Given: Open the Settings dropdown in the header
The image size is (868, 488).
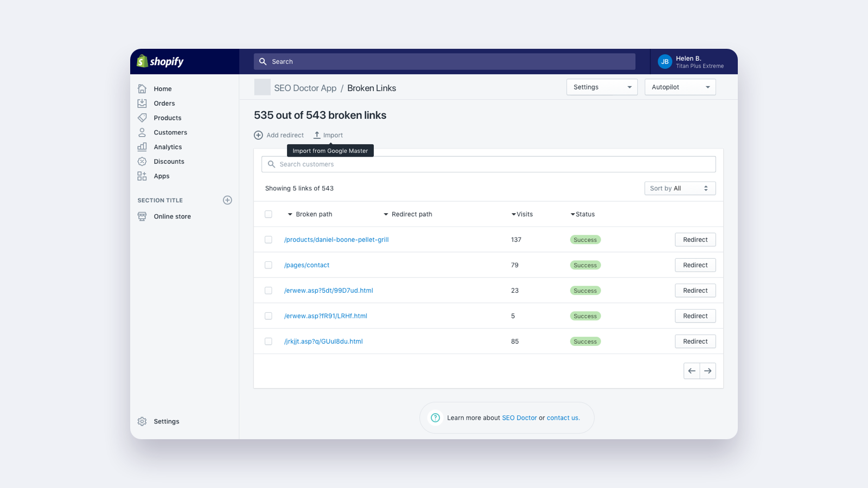Looking at the screenshot, I should pos(602,87).
